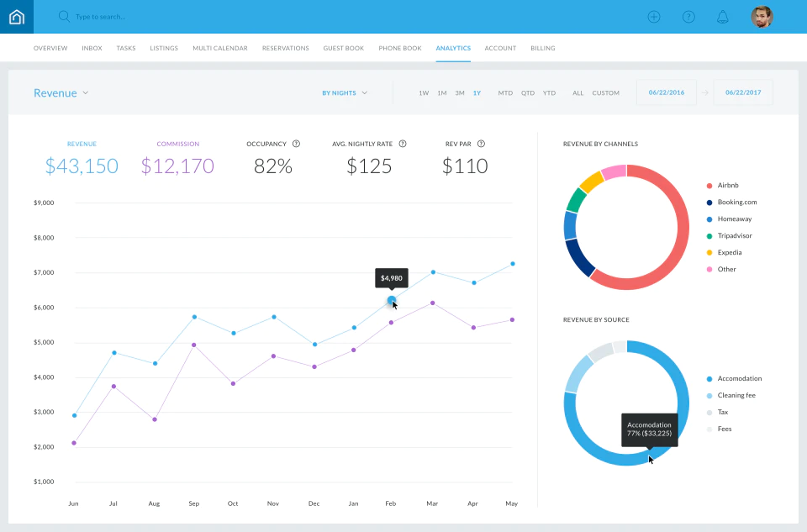Click the Jun commission data point
The width and height of the screenshot is (807, 532).
coord(74,443)
